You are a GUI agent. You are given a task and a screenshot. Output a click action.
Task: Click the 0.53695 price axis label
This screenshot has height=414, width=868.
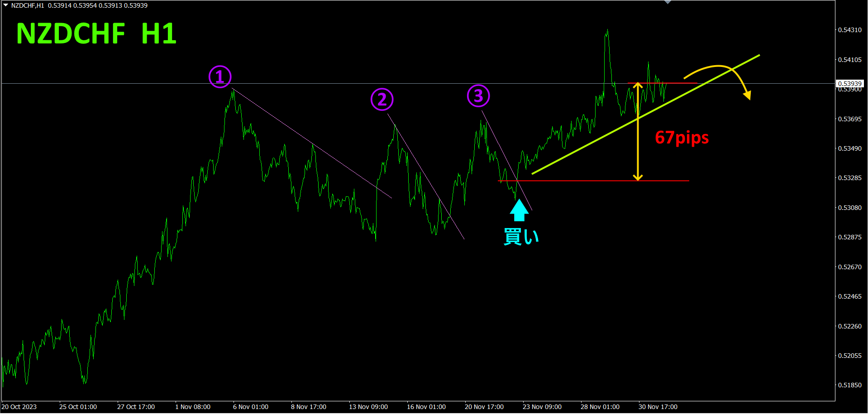pyautogui.click(x=850, y=119)
